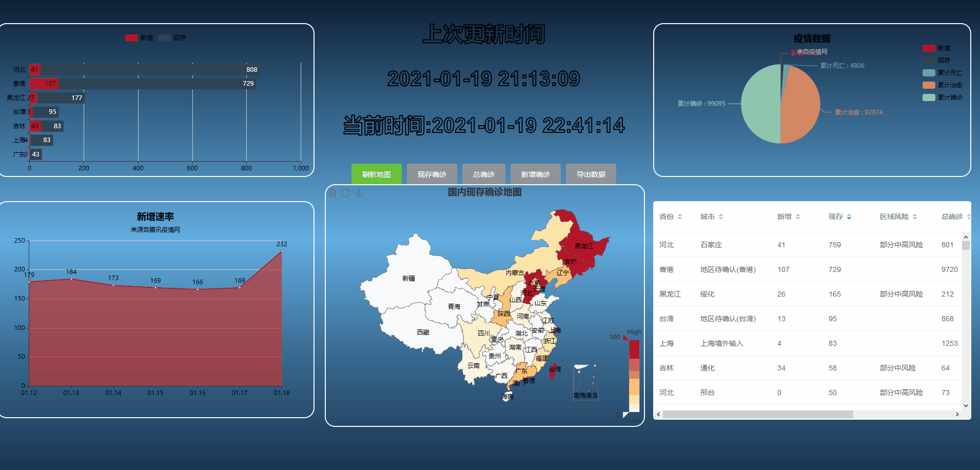Click the 184 data point on the line chart

71,279
